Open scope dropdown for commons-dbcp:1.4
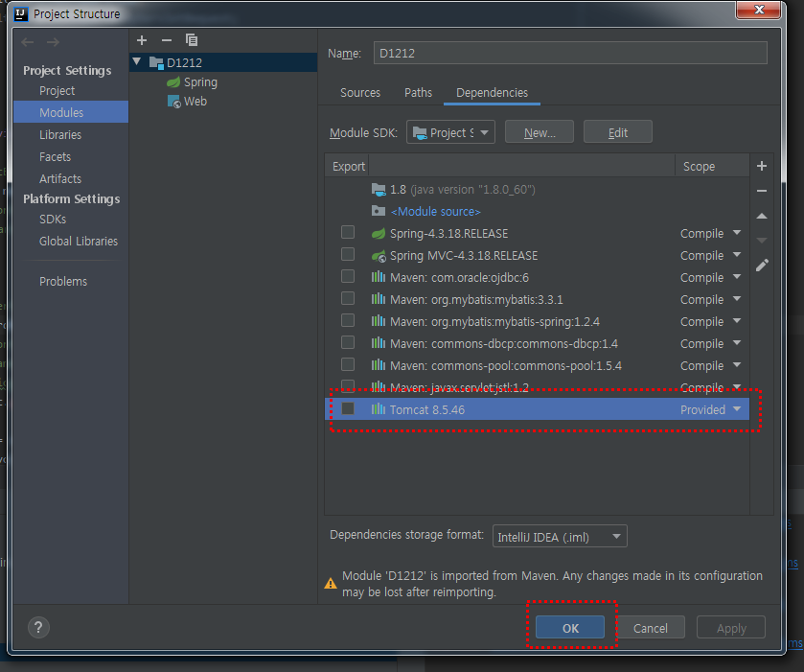Image resolution: width=804 pixels, height=672 pixels. pyautogui.click(x=737, y=343)
